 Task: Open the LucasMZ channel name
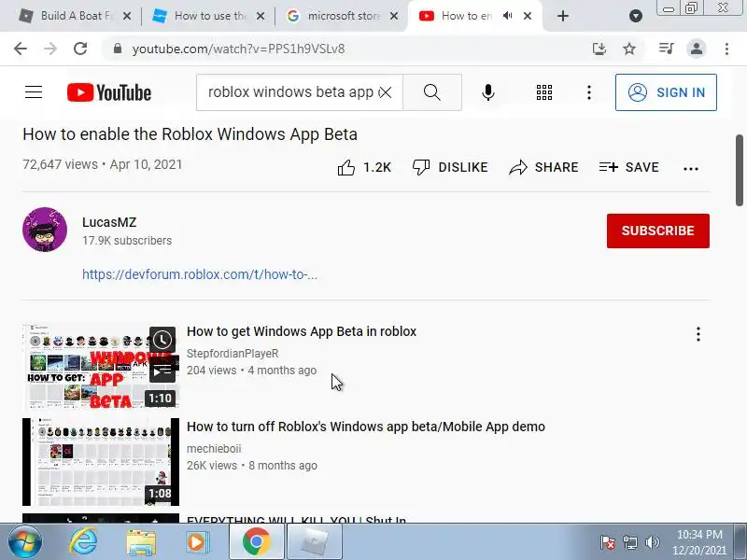[x=109, y=222]
